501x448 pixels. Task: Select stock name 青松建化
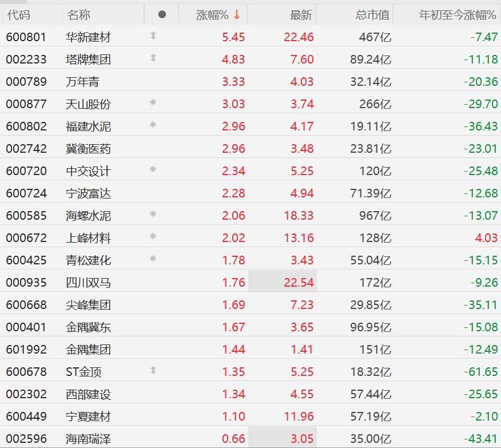point(88,260)
